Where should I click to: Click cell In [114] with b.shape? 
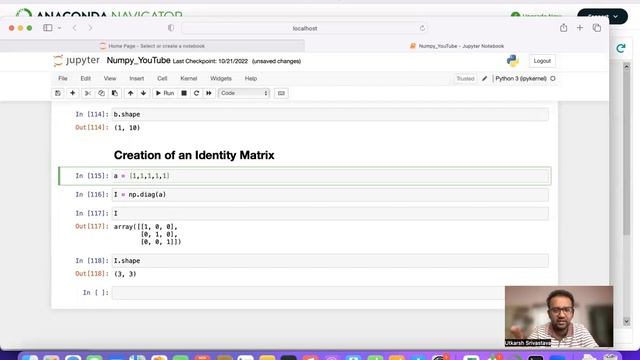click(330, 114)
